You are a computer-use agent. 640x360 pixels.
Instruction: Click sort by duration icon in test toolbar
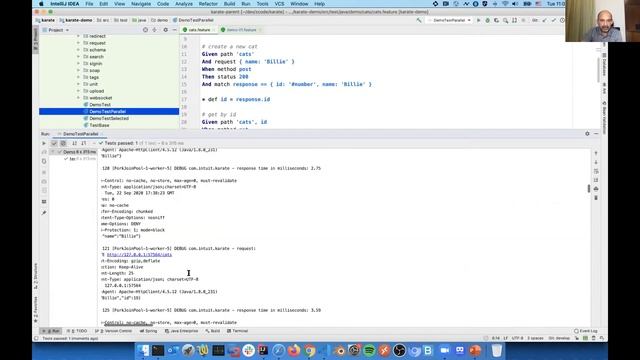(x=84, y=143)
